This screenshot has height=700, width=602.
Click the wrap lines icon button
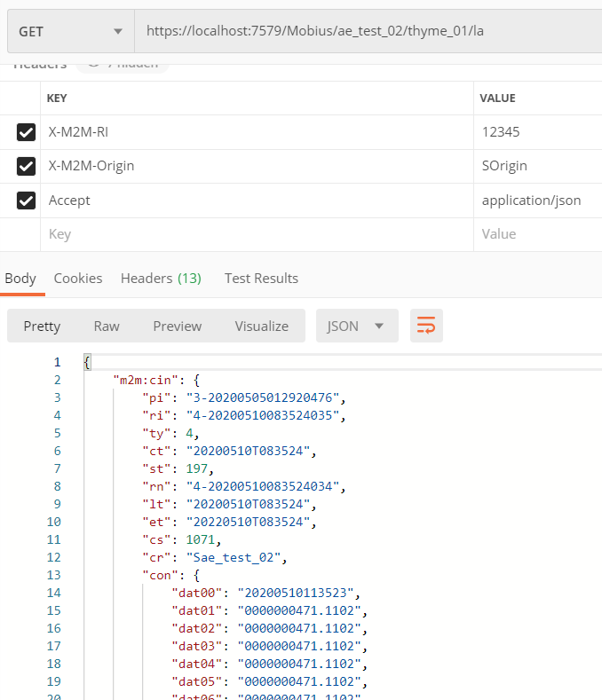[x=426, y=326]
